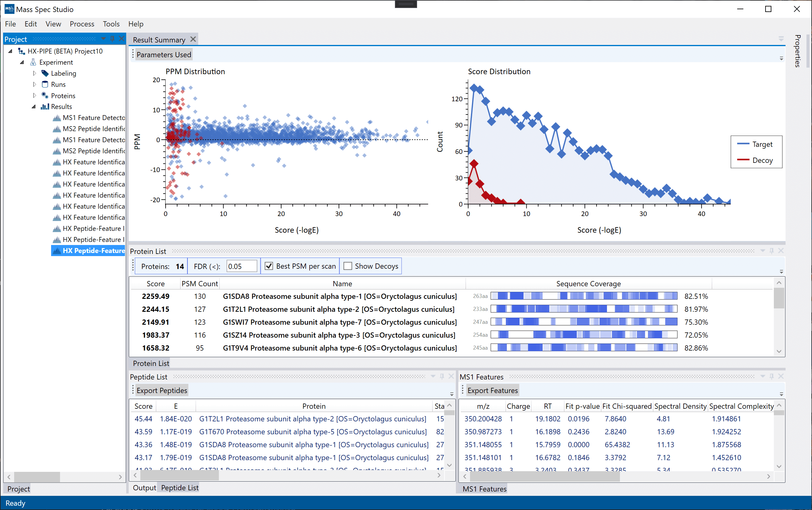Switch to the Output tab

tap(144, 488)
